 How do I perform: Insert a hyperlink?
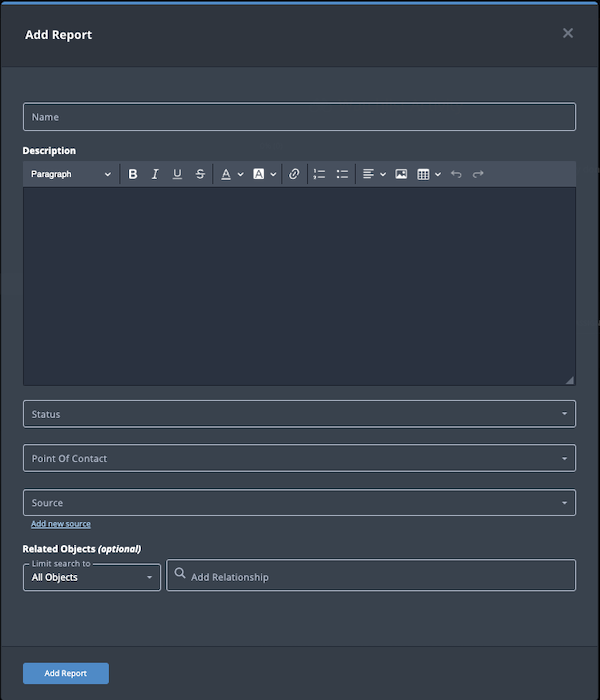294,174
